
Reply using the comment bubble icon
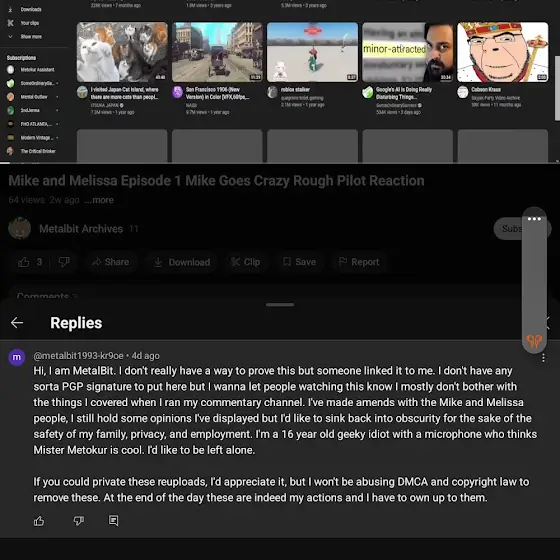click(x=114, y=521)
